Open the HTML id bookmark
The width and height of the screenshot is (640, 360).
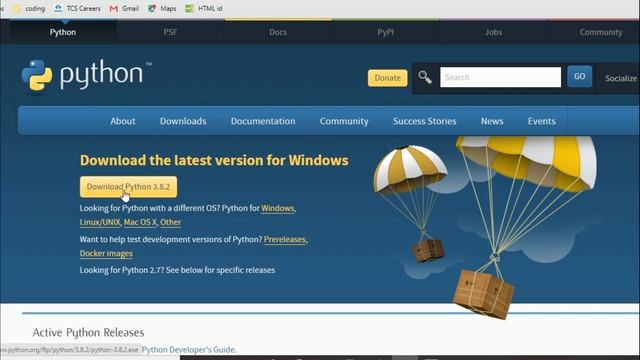click(x=204, y=8)
